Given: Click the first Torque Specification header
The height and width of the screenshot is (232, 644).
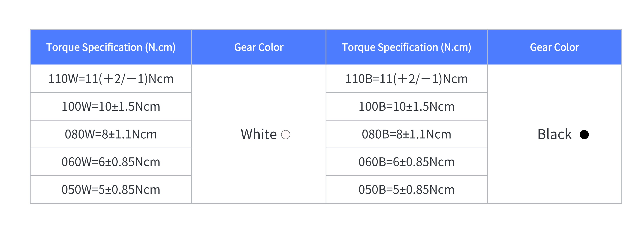Looking at the screenshot, I should (x=111, y=47).
